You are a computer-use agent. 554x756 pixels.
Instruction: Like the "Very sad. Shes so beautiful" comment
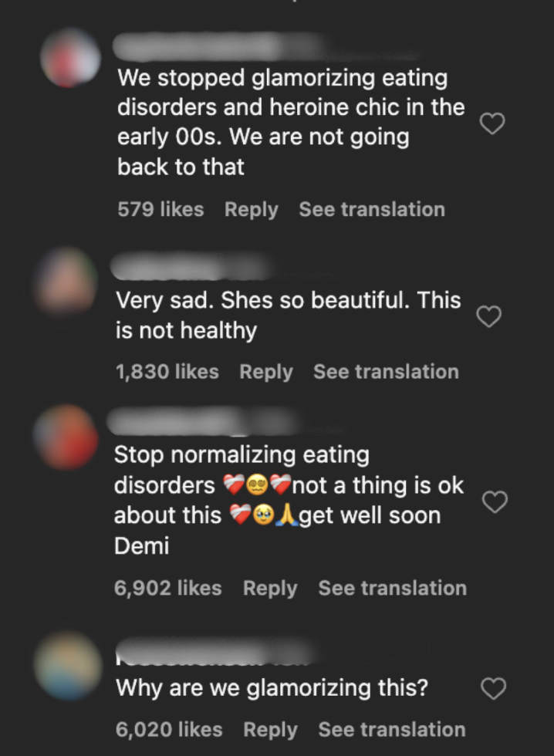click(489, 316)
